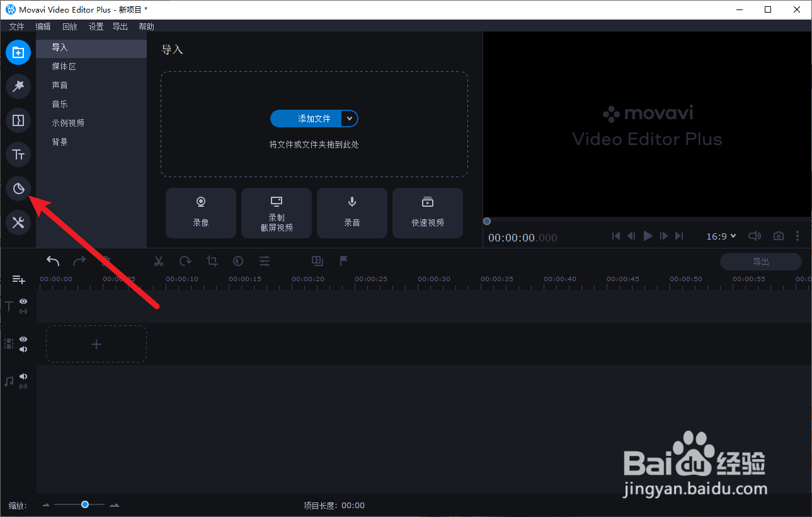
Task: Open the 编辑 menu
Action: [x=43, y=26]
